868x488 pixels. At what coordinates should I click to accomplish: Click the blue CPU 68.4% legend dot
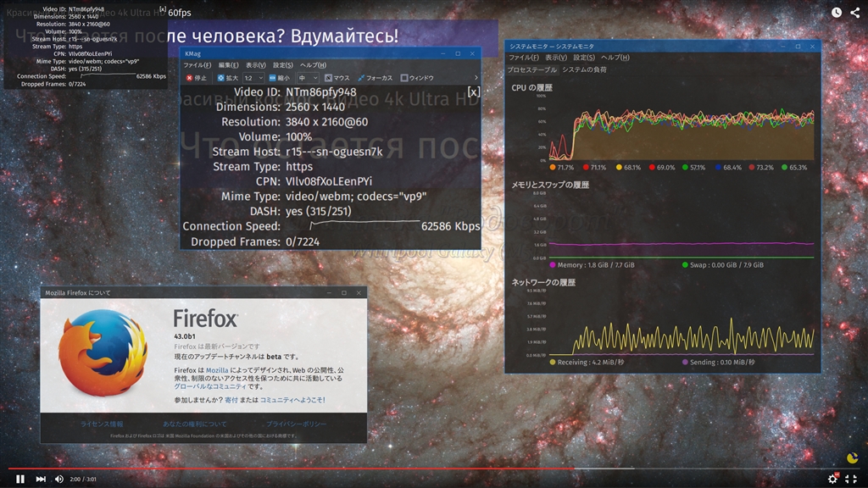click(718, 167)
